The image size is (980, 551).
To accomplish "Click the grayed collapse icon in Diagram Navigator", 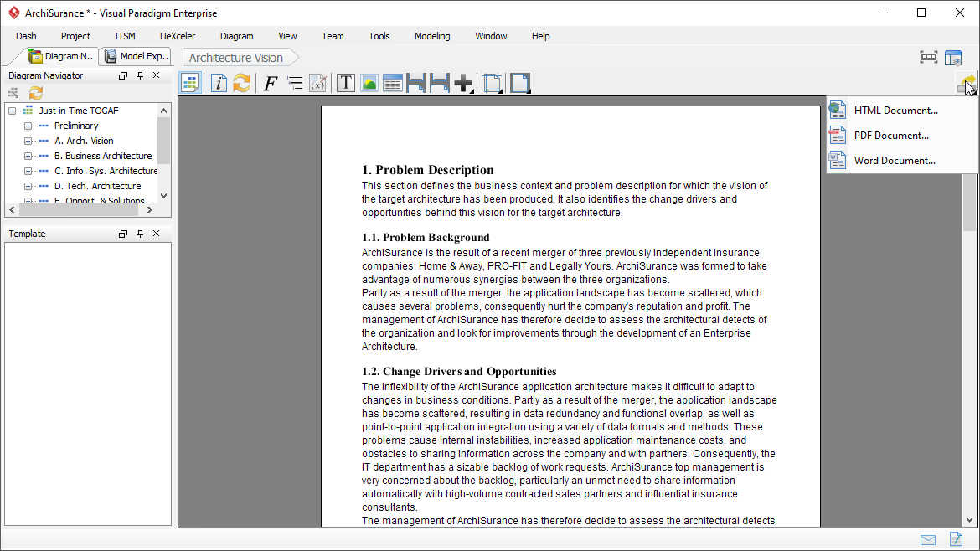I will point(13,93).
